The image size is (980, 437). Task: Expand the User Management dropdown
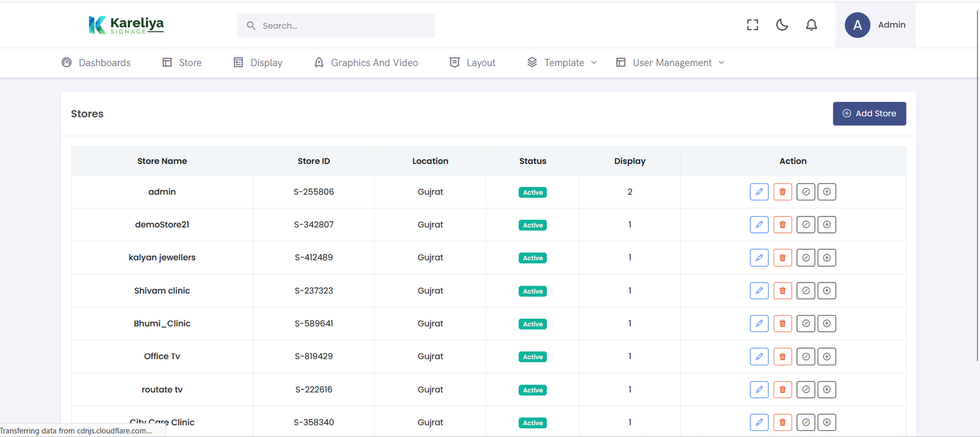(671, 63)
